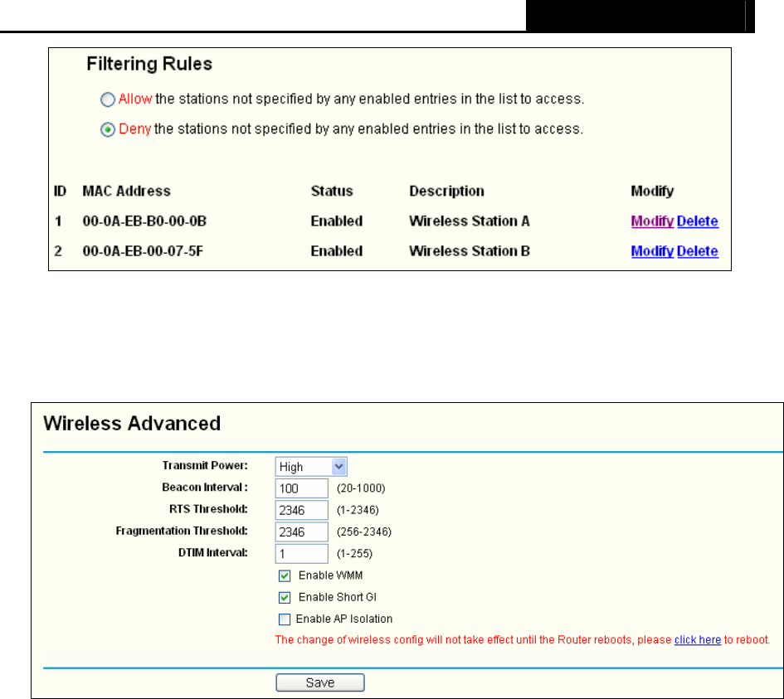Screen dimensions: 784x699
Task: Open the Transmit Power dropdown
Action: 311,467
